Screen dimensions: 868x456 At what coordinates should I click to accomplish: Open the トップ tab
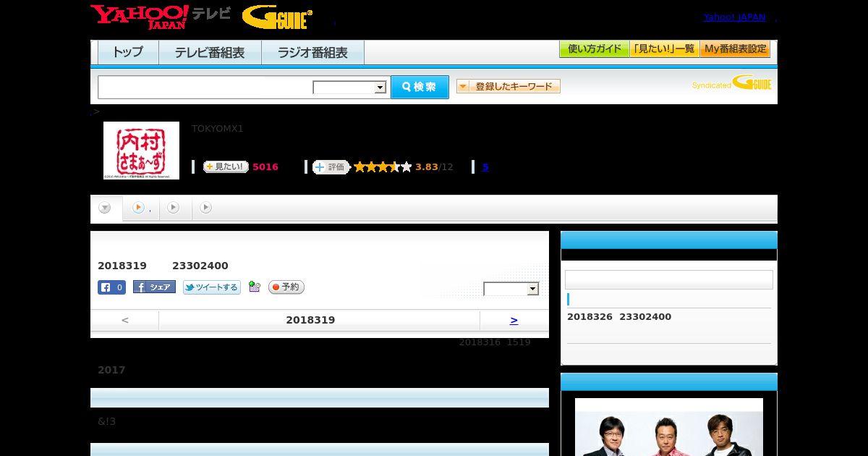(x=128, y=52)
